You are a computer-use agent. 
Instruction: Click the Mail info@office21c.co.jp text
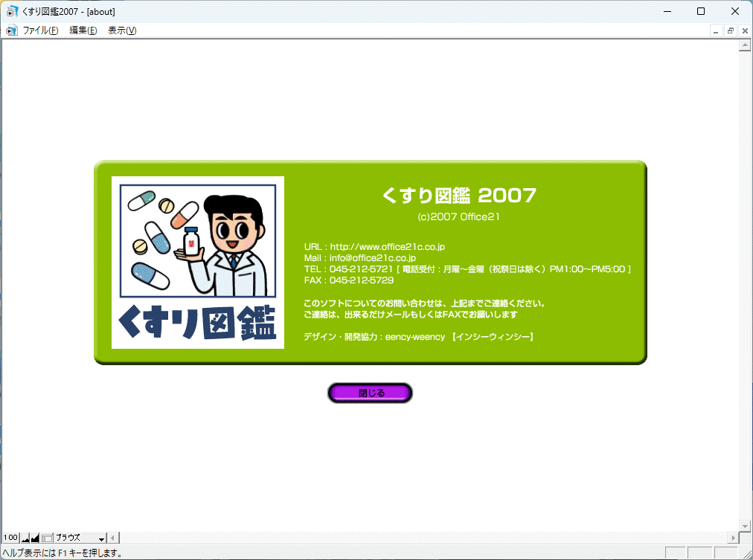tap(360, 257)
